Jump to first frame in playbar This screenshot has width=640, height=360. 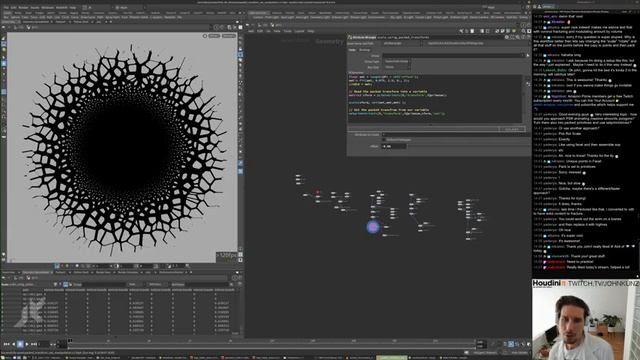(x=6, y=344)
